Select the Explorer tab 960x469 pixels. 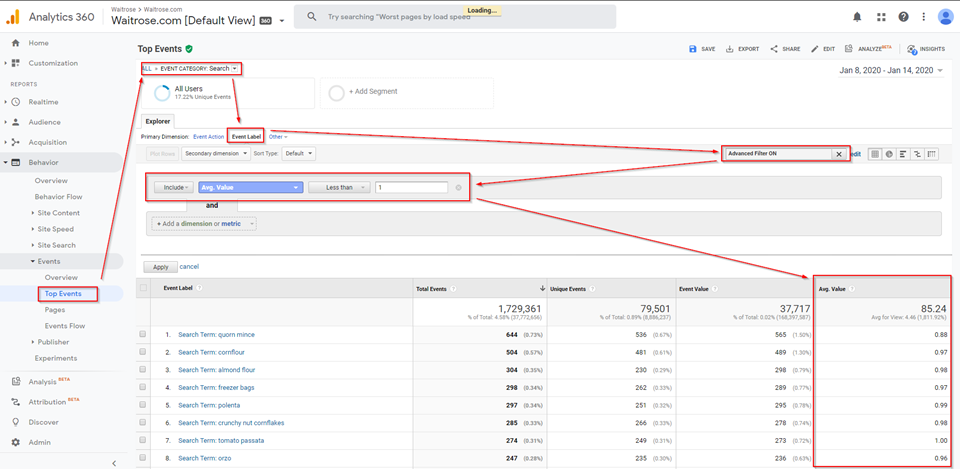pos(159,121)
